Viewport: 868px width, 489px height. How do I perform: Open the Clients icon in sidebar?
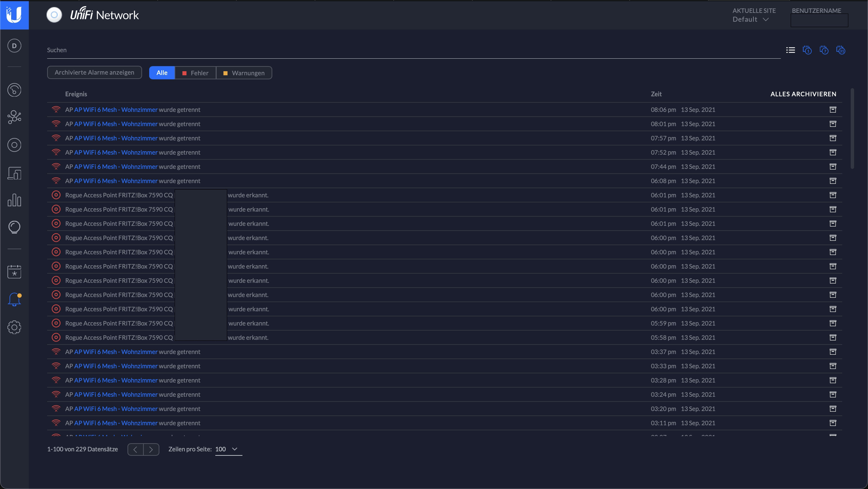(x=14, y=173)
